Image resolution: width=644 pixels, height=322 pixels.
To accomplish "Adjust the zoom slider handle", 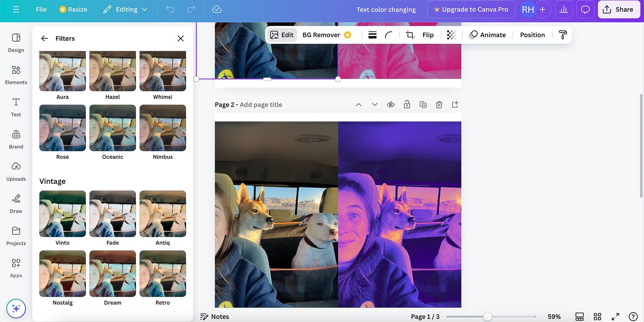I will pos(487,317).
